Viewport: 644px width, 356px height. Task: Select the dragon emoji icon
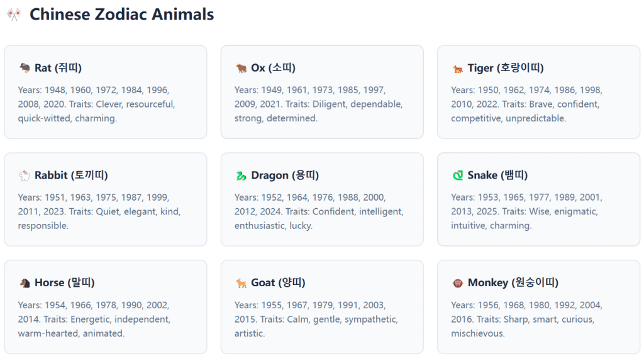click(x=241, y=175)
